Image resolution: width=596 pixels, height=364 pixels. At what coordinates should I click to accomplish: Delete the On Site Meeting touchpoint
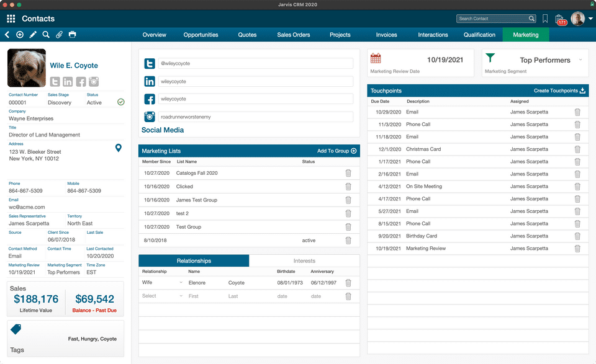point(577,187)
